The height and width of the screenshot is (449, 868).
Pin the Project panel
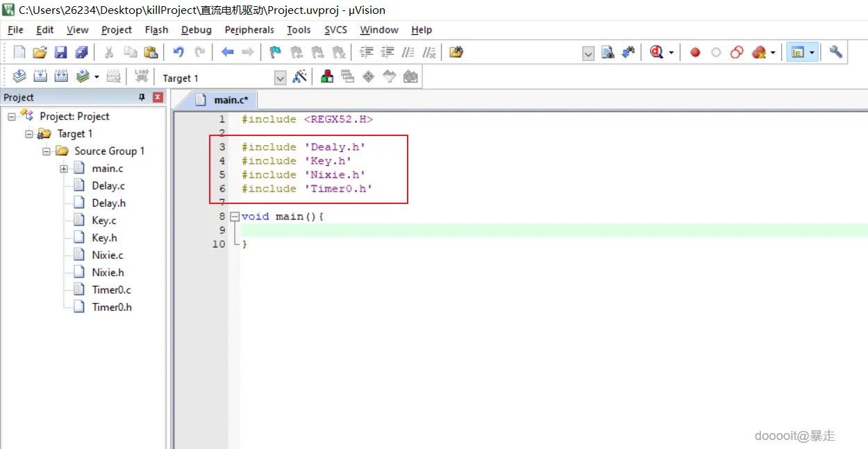click(142, 97)
